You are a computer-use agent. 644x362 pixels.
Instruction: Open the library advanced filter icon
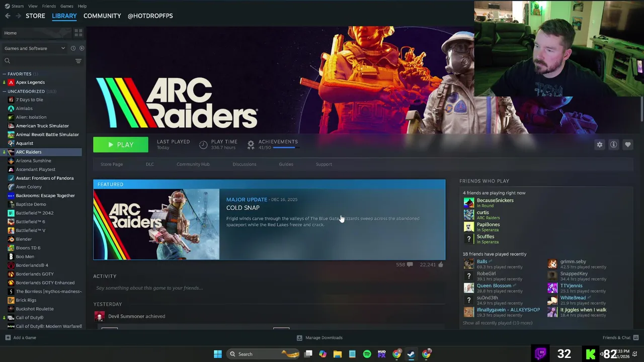coord(78,61)
